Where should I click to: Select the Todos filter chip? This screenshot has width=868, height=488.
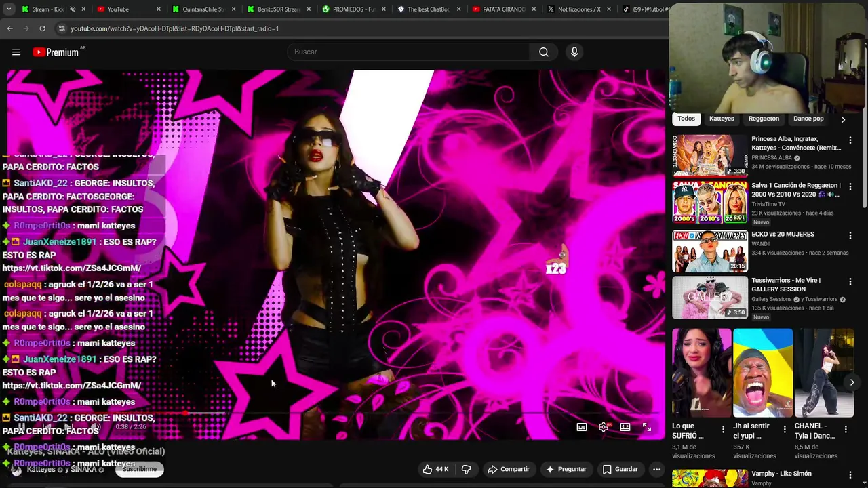tap(686, 119)
